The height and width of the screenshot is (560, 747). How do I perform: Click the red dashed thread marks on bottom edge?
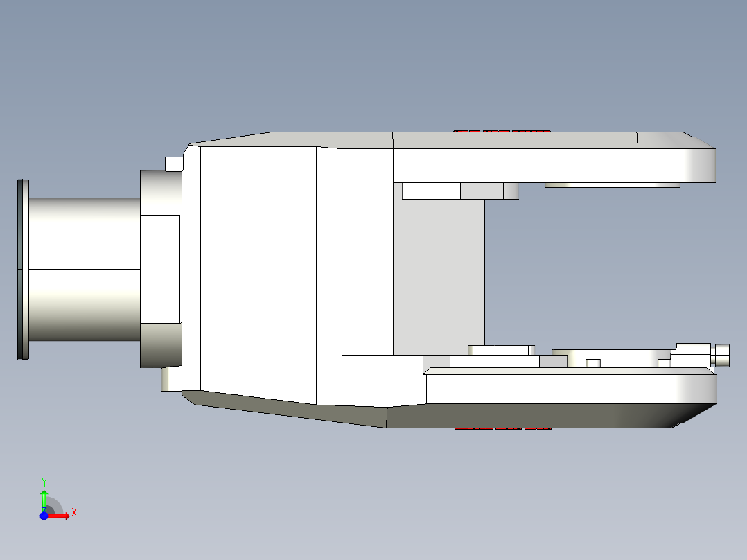[502, 430]
